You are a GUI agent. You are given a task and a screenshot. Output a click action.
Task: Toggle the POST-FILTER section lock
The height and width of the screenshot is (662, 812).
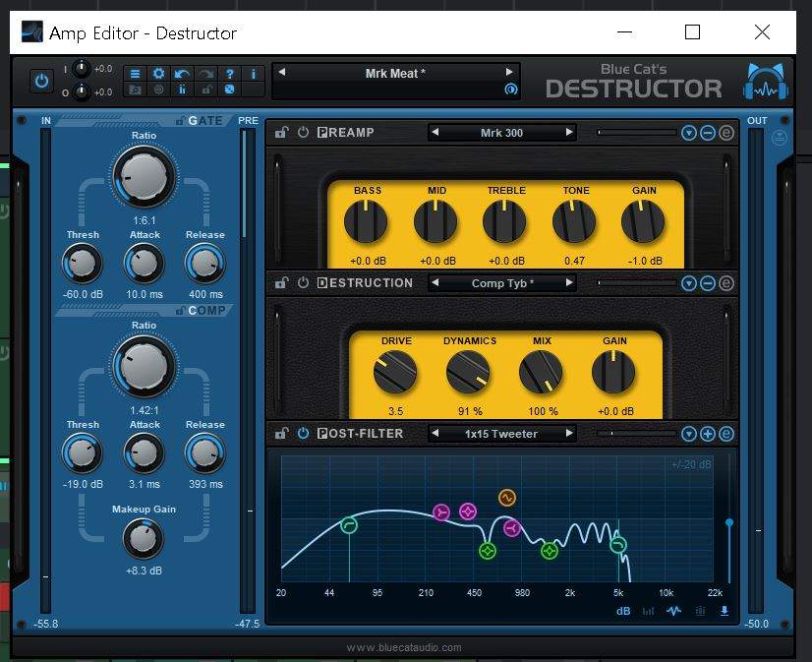pyautogui.click(x=282, y=433)
